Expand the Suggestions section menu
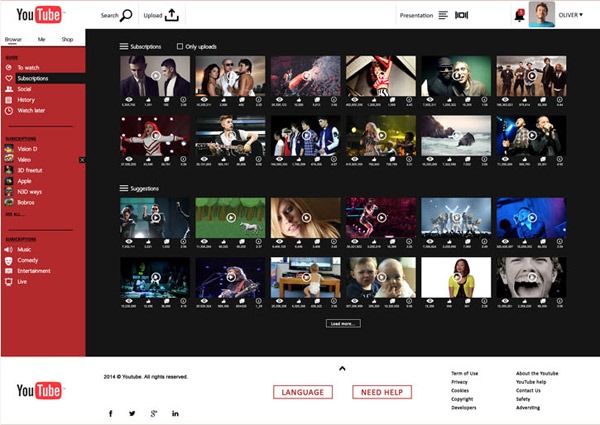The height and width of the screenshot is (425, 600). click(x=124, y=188)
